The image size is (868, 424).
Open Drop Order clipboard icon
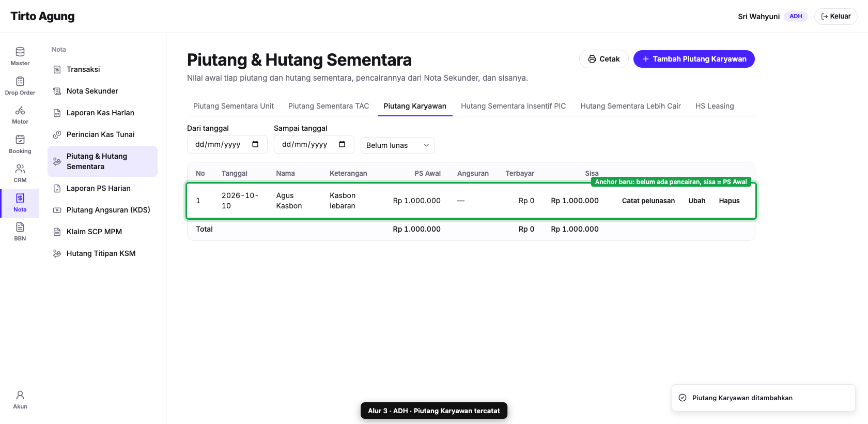tap(20, 81)
